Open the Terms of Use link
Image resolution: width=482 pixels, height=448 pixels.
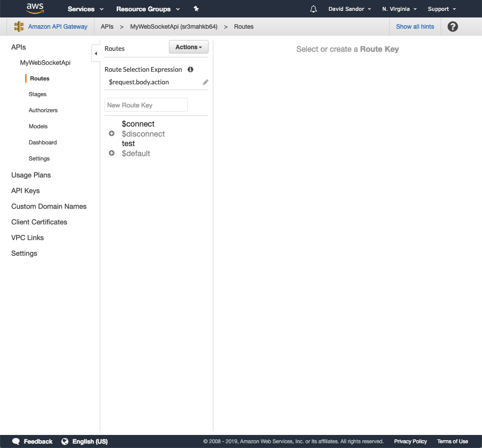coord(452,441)
